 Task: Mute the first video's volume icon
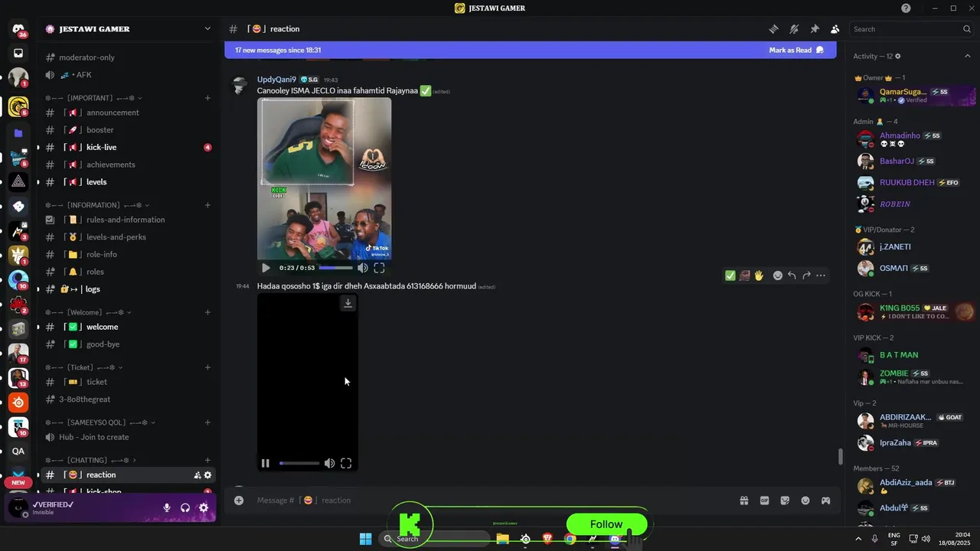(363, 268)
